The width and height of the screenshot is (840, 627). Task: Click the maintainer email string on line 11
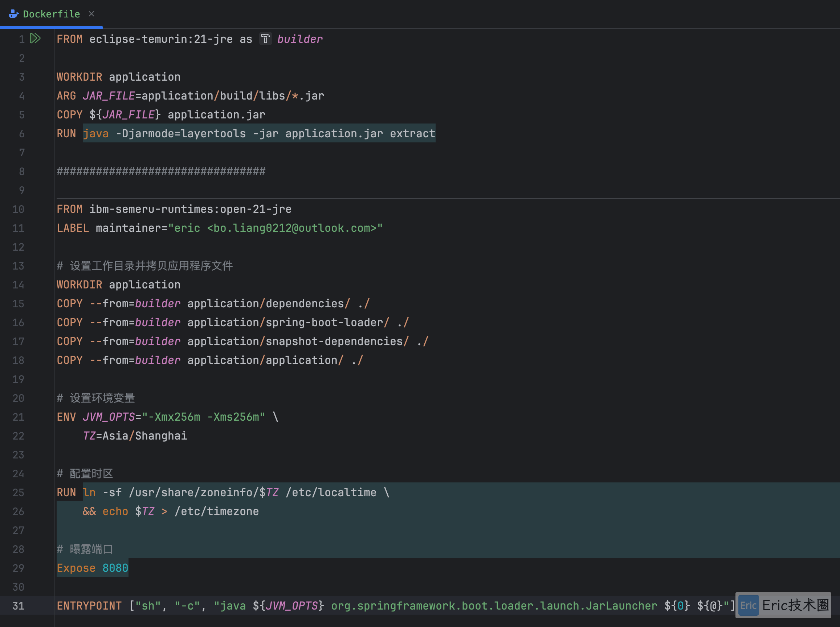coord(275,228)
